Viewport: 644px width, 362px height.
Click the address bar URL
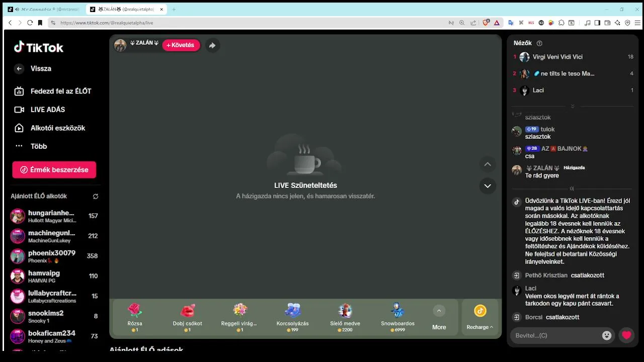[107, 23]
